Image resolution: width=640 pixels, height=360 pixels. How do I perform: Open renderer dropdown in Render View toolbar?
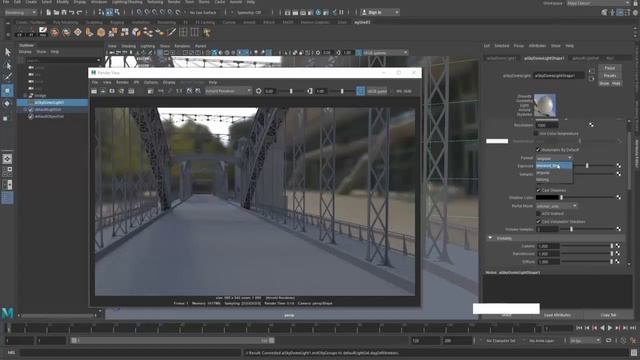[x=228, y=91]
